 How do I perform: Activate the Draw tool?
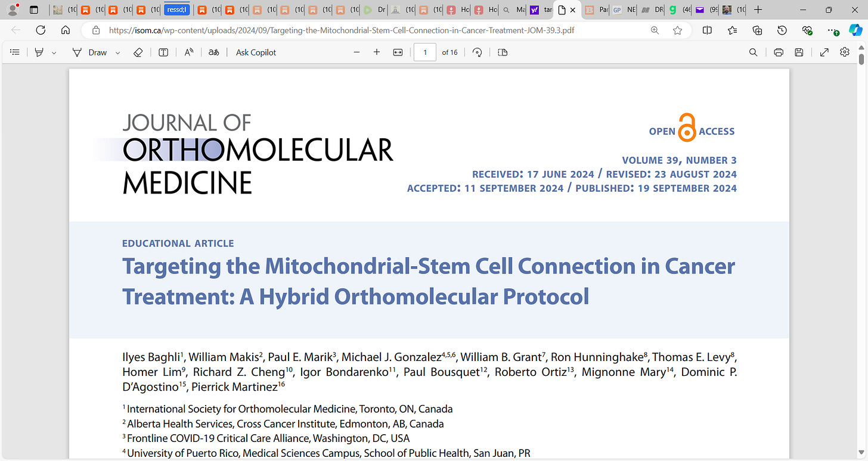click(x=90, y=52)
